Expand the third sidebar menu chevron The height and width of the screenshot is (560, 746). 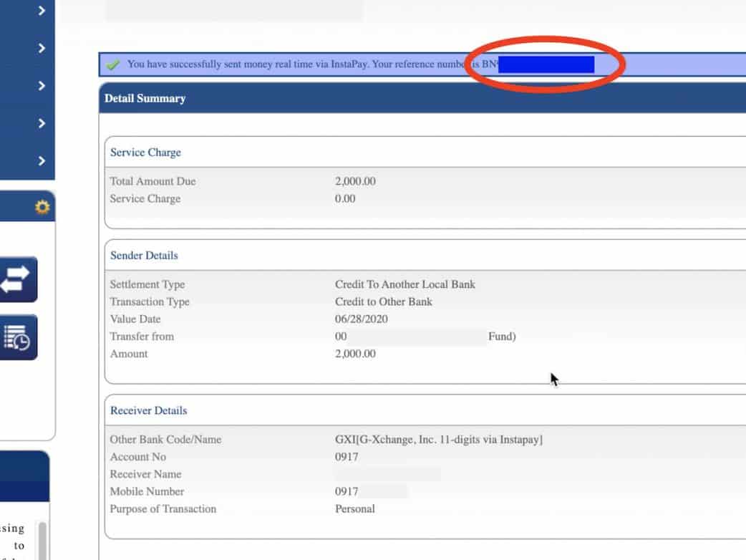[x=42, y=86]
